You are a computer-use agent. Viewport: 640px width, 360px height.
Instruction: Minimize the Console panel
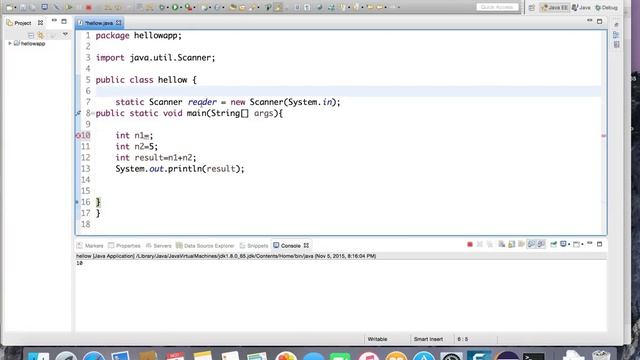(590, 243)
